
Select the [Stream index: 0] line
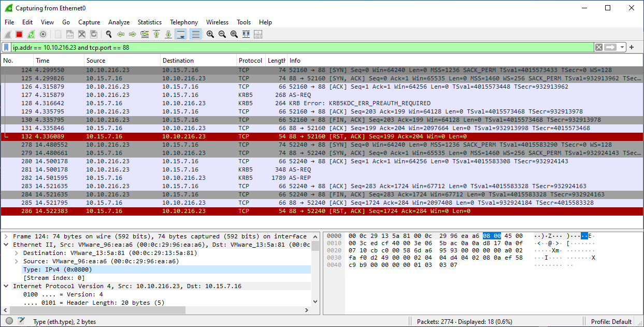coord(54,278)
